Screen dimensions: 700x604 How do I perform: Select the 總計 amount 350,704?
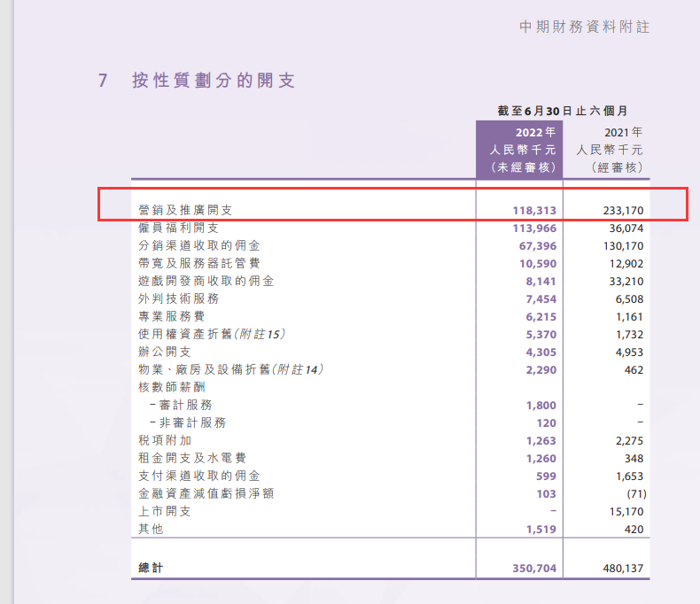click(x=534, y=568)
